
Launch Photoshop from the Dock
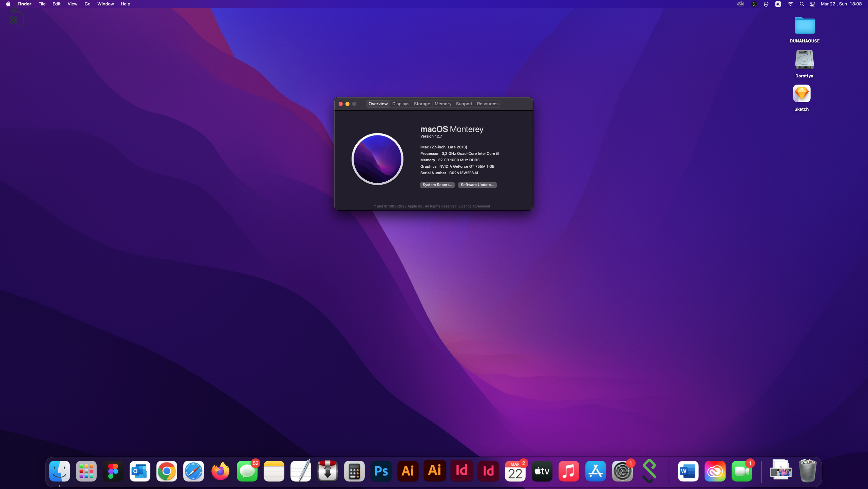(x=381, y=471)
